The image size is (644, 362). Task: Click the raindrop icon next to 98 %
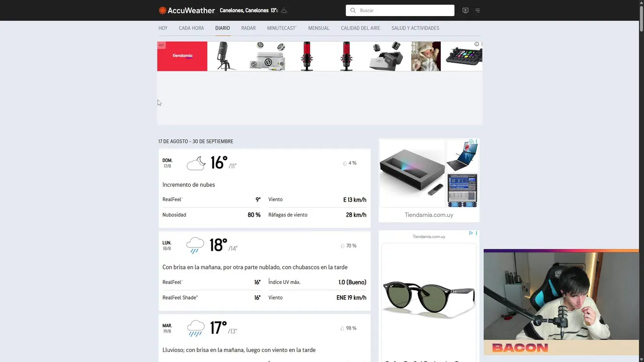342,328
